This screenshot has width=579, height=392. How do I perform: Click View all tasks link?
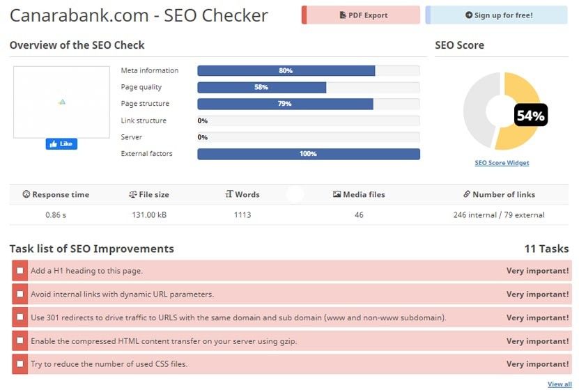click(559, 384)
